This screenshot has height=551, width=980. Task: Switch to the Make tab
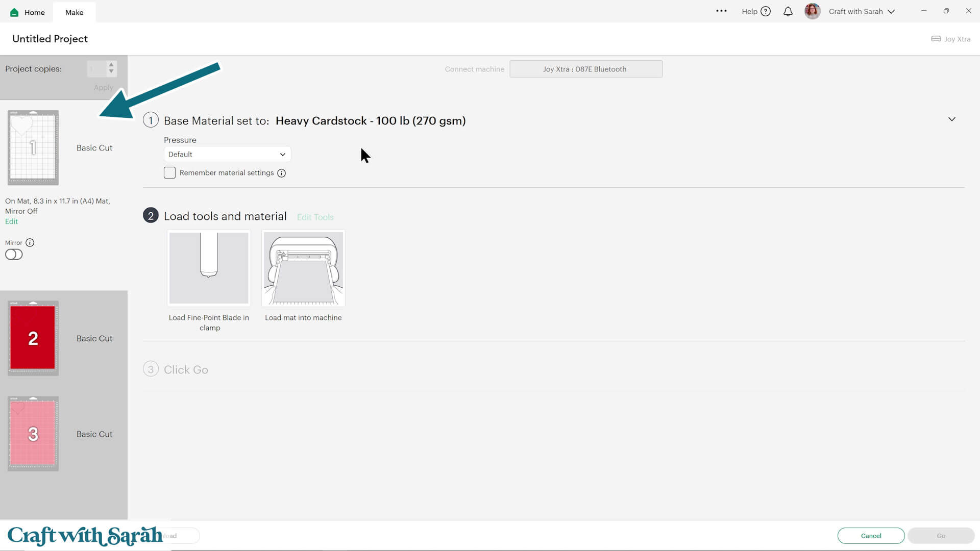pyautogui.click(x=74, y=12)
